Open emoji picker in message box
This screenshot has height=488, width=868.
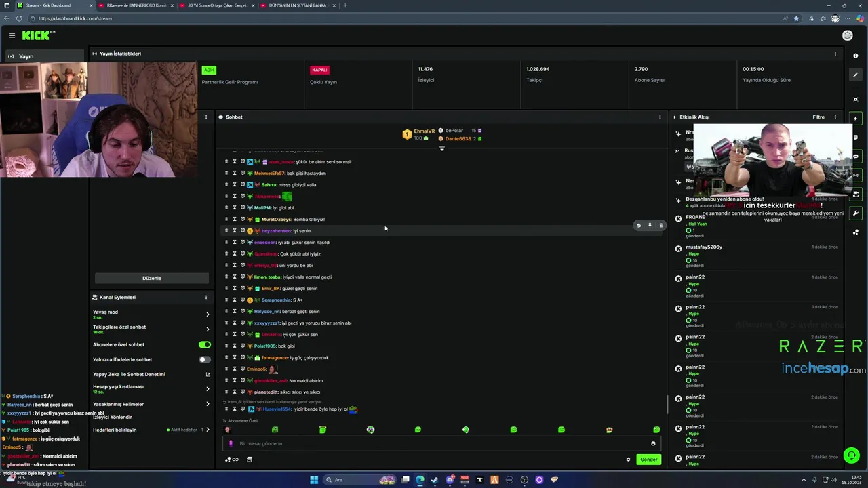[x=653, y=443]
